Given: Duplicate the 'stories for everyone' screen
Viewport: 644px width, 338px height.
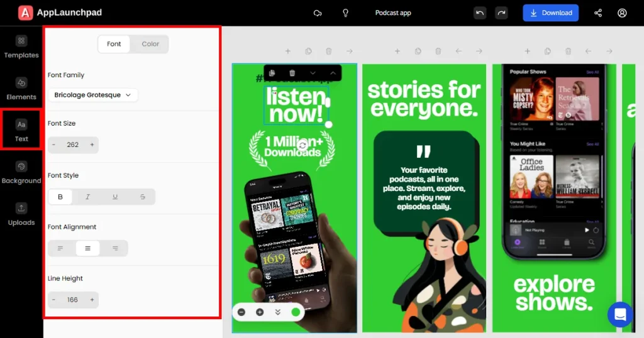Looking at the screenshot, I should coord(418,52).
